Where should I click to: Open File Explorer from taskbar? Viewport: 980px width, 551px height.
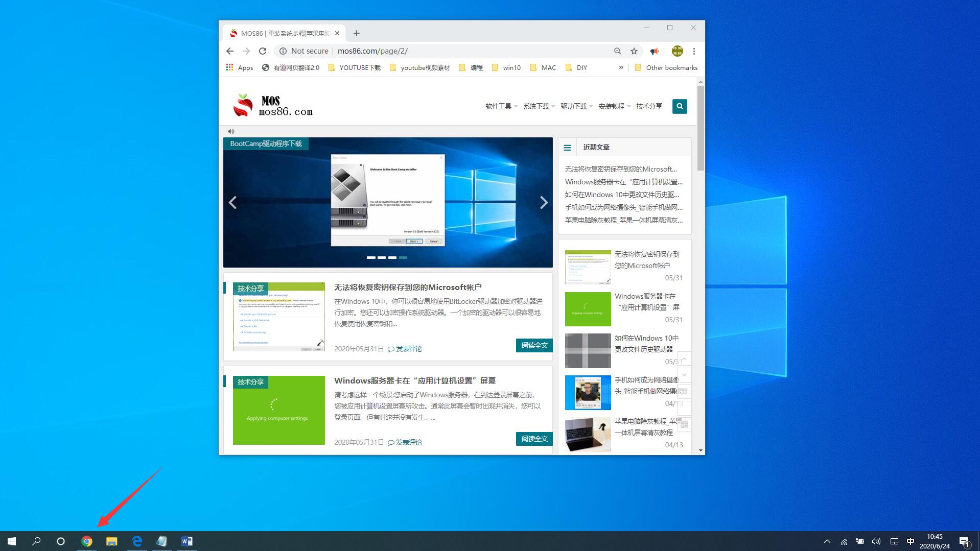tap(112, 541)
